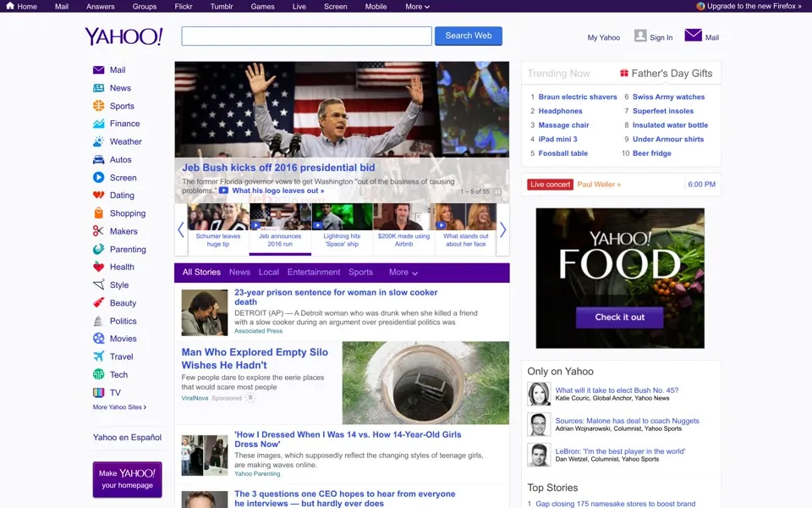Screen dimensions: 812x508
Task: Open the Autos car icon
Action: 98,160
